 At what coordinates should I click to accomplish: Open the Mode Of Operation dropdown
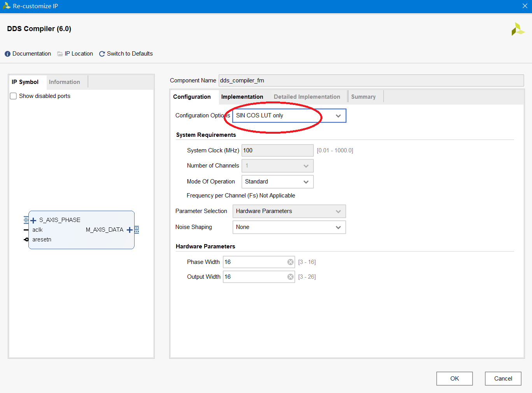pos(277,182)
